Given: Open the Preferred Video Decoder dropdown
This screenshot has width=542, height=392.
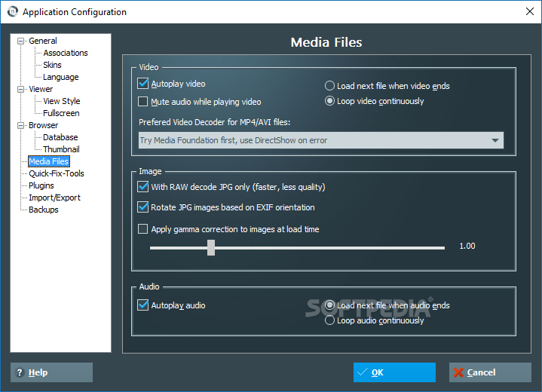Looking at the screenshot, I should [x=321, y=140].
